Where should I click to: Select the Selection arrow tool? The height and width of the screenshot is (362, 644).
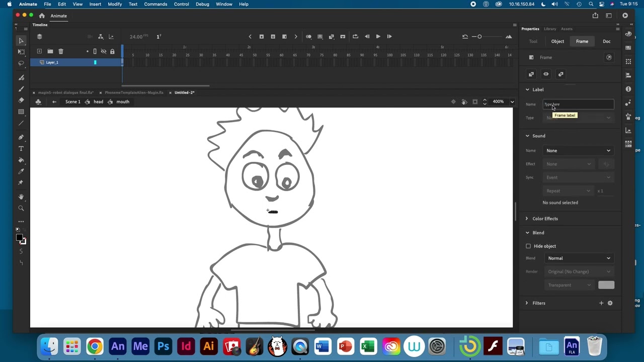[21, 41]
